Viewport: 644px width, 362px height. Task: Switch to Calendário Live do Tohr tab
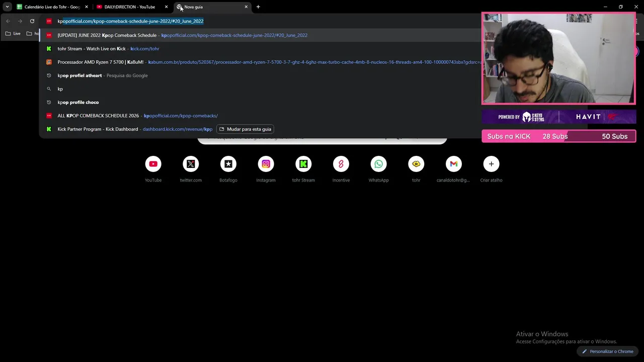point(52,7)
